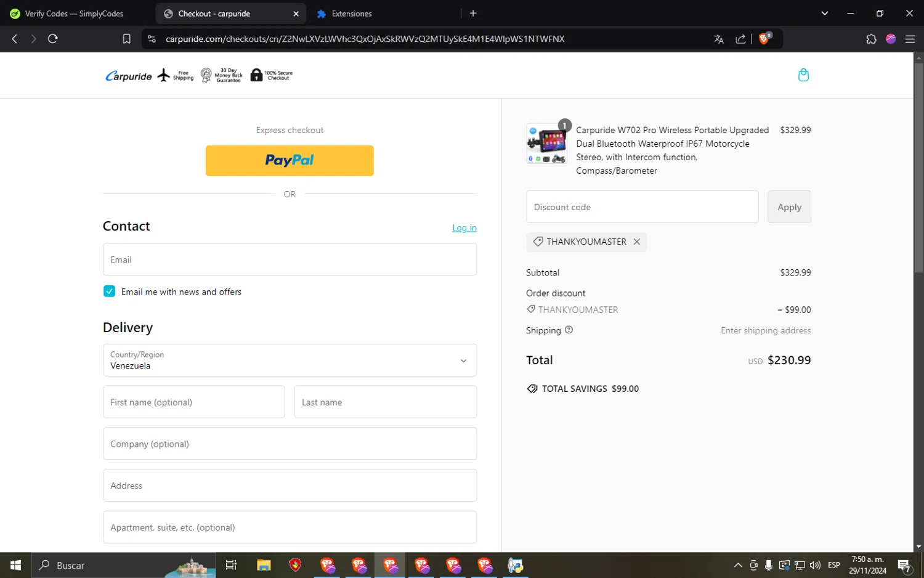The width and height of the screenshot is (924, 578).
Task: Open the tab search dropdown arrow
Action: coord(824,13)
